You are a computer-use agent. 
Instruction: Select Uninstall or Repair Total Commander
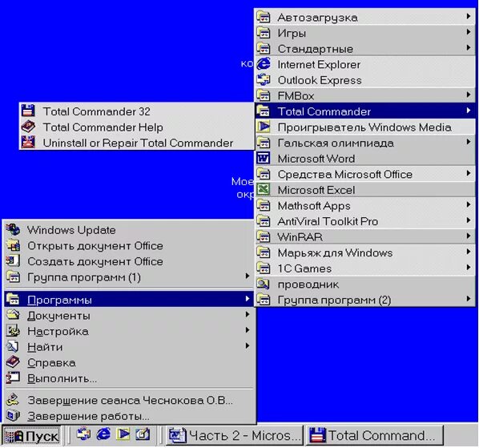136,143
